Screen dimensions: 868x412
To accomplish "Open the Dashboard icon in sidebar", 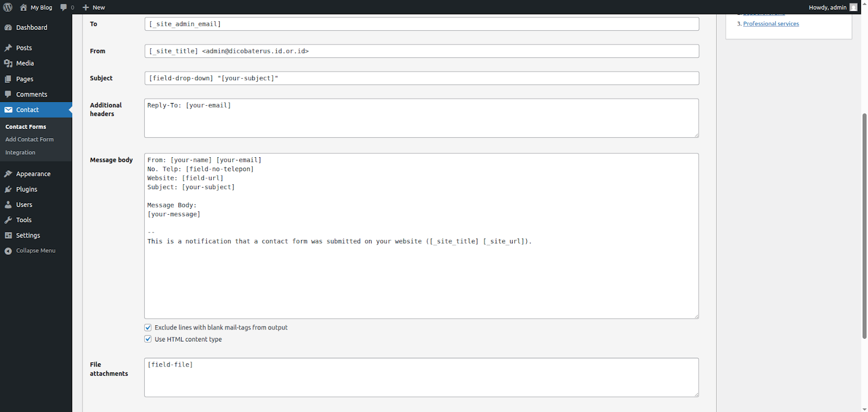I will [x=8, y=28].
